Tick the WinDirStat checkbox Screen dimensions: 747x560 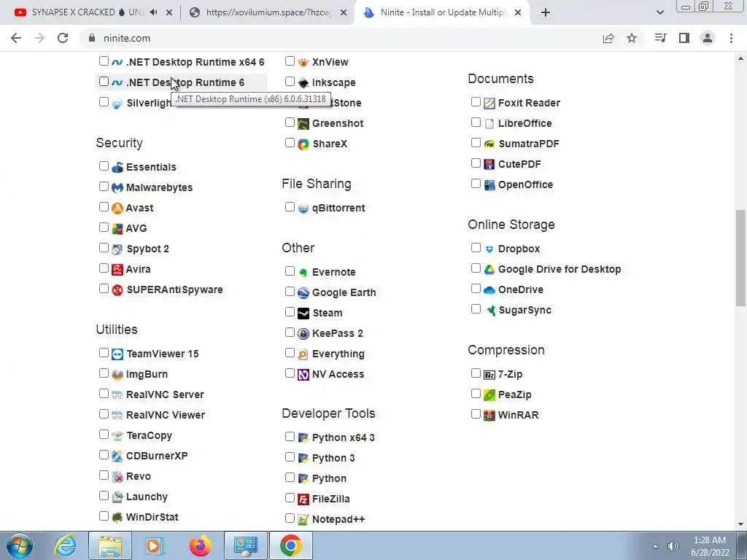click(x=104, y=516)
